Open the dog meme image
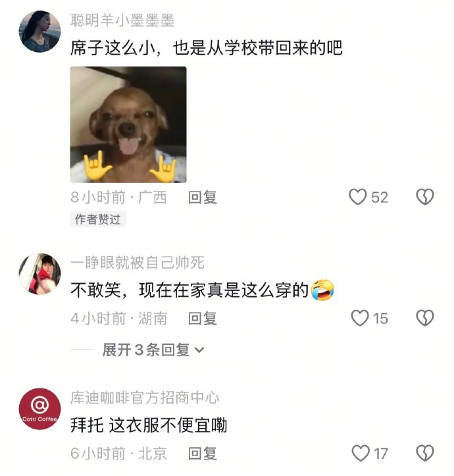Viewport: 454px width, 476px height. (x=128, y=124)
